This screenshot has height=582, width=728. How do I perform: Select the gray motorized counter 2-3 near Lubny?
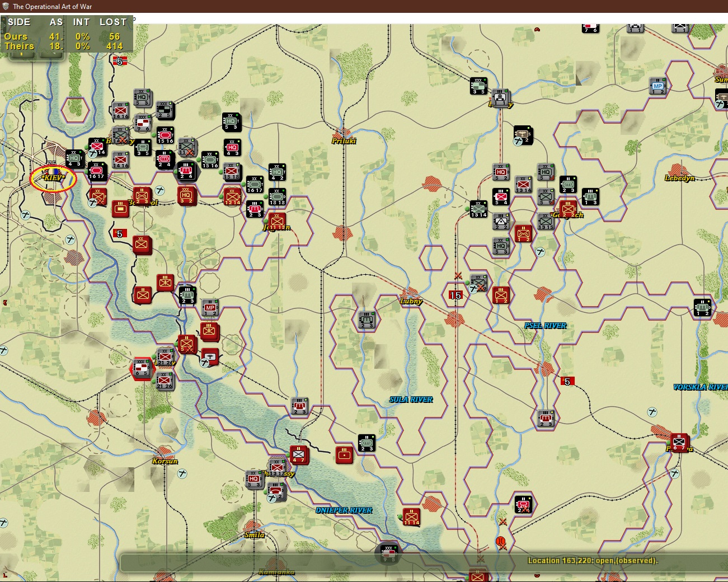367,320
